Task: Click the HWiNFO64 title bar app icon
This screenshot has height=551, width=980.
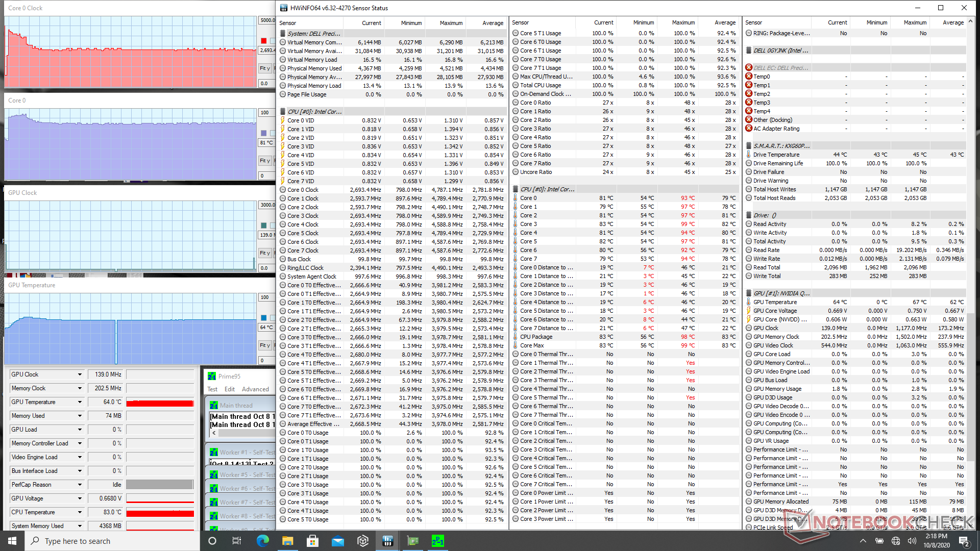Action: (284, 8)
